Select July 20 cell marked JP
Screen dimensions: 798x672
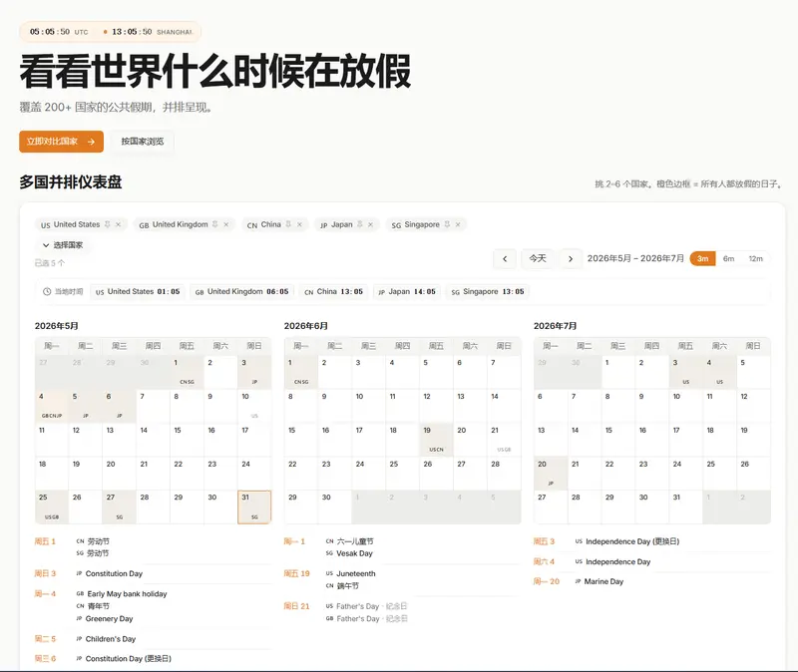pyautogui.click(x=551, y=474)
